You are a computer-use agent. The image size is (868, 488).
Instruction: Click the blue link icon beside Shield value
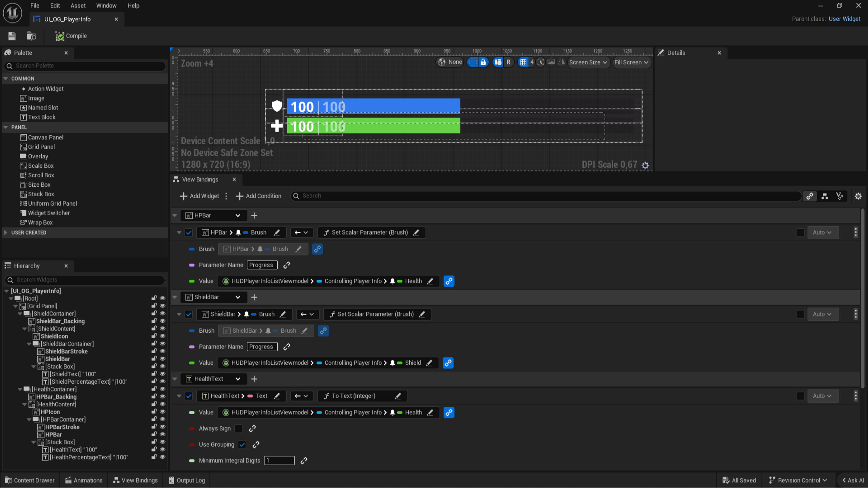pyautogui.click(x=448, y=363)
